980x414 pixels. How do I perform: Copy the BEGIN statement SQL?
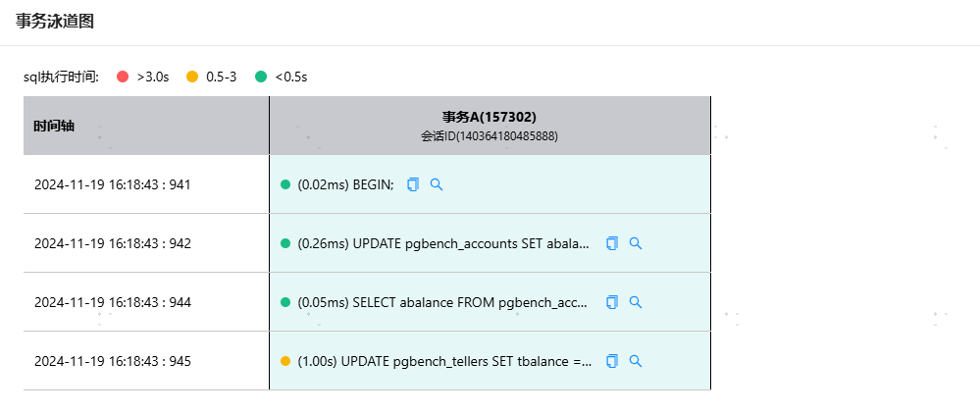coord(413,184)
